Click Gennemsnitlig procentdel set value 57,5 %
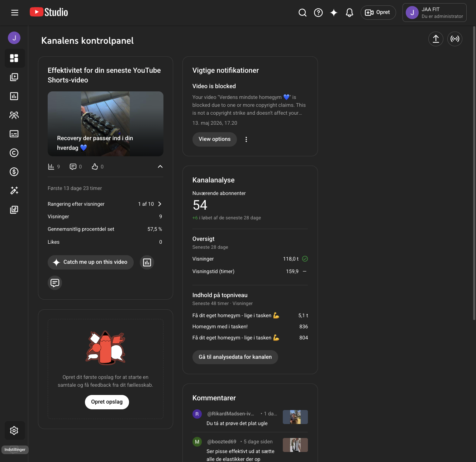The image size is (476, 462). click(x=155, y=229)
